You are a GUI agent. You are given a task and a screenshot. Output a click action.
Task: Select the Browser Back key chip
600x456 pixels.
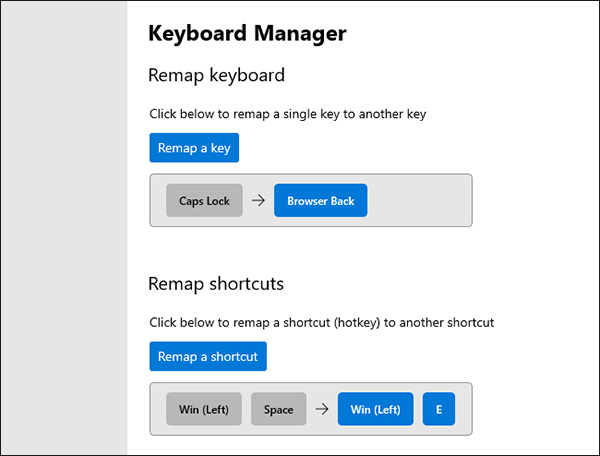point(320,201)
